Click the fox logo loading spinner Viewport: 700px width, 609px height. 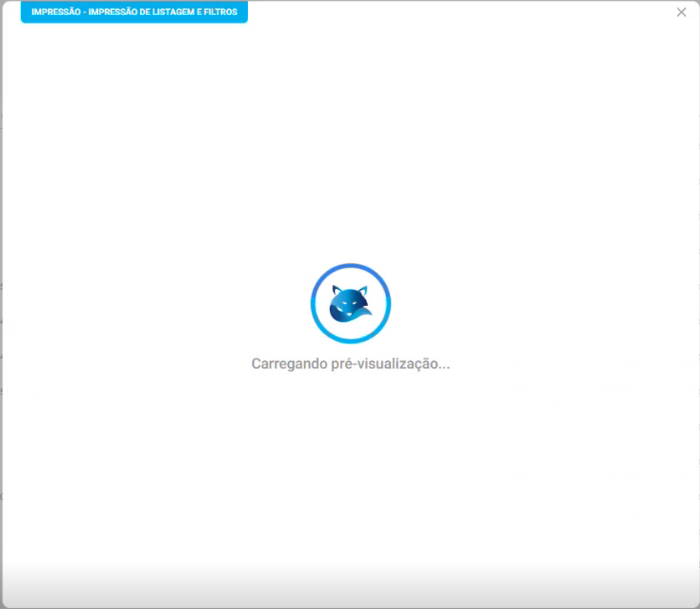351,303
